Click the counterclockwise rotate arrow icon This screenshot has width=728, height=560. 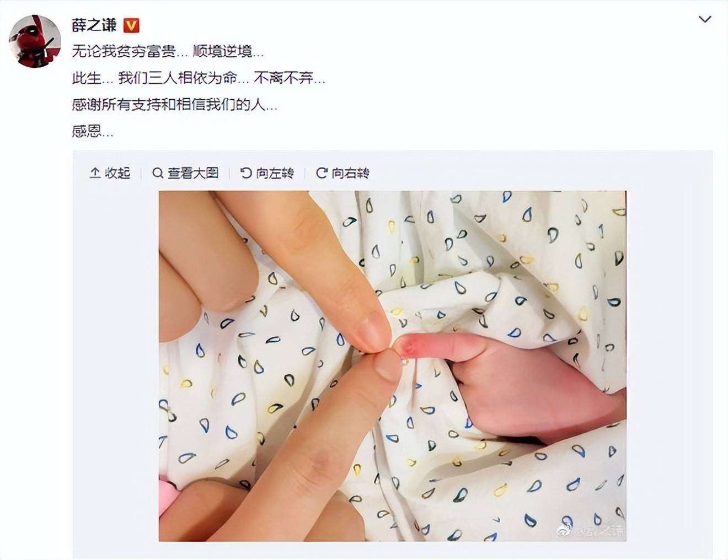tap(247, 173)
